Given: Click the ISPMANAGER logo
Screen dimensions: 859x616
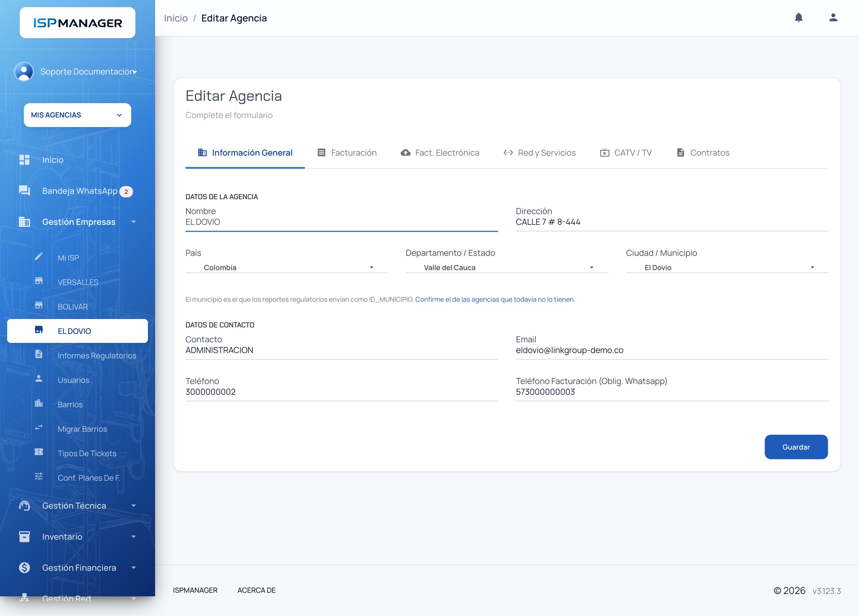Looking at the screenshot, I should 77,23.
